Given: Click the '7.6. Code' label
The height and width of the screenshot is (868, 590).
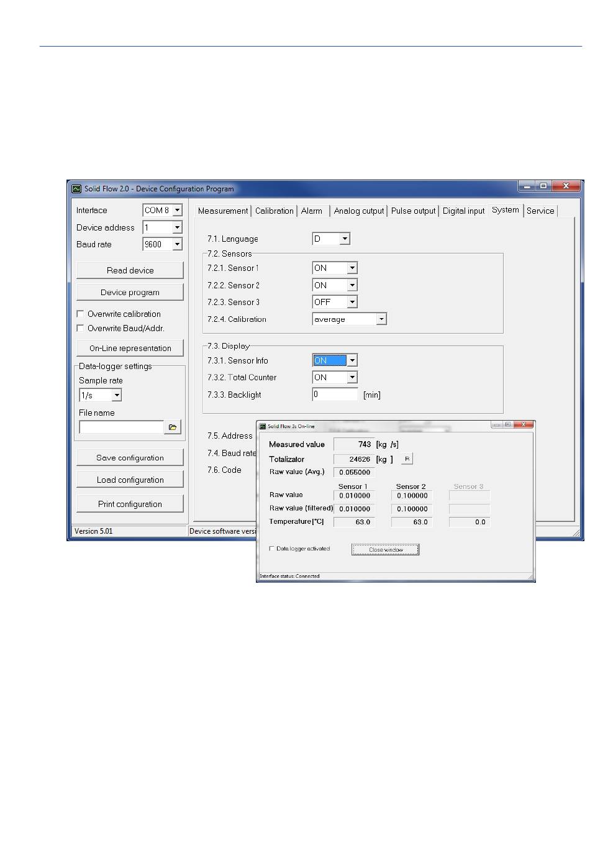Looking at the screenshot, I should (x=224, y=470).
